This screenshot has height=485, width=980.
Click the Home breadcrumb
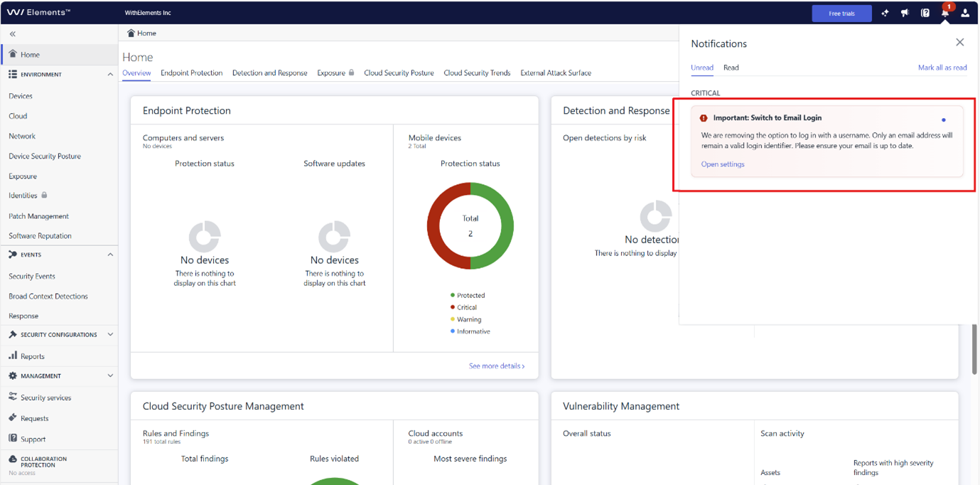coord(141,33)
